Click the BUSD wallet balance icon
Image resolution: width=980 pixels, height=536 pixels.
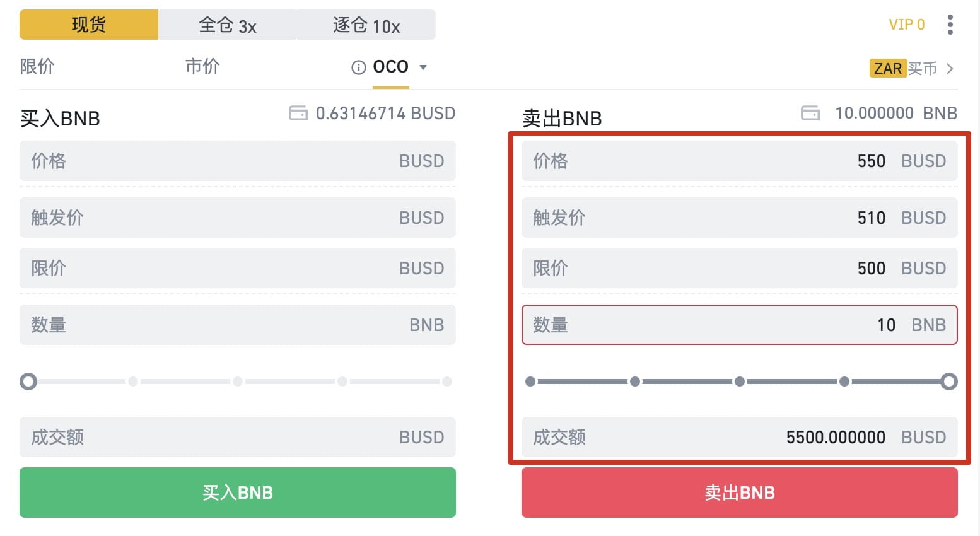[x=298, y=113]
